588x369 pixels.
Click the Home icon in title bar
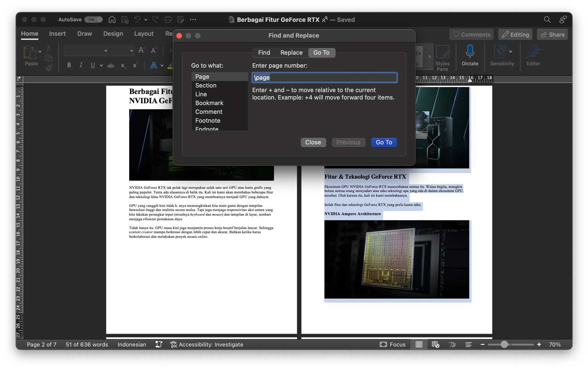pyautogui.click(x=112, y=20)
